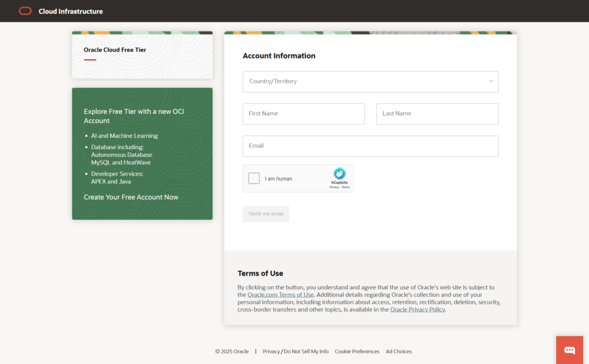Click the Ad Choices footer link

pyautogui.click(x=399, y=351)
